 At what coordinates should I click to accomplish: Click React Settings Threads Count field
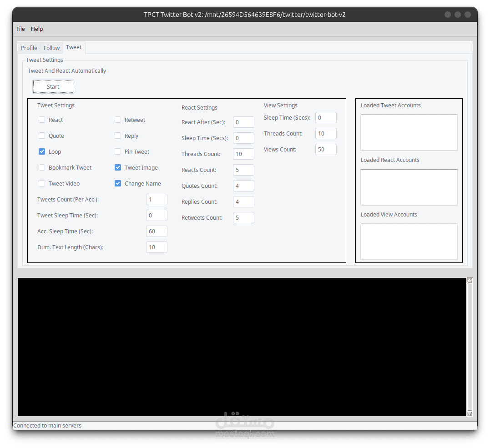243,154
